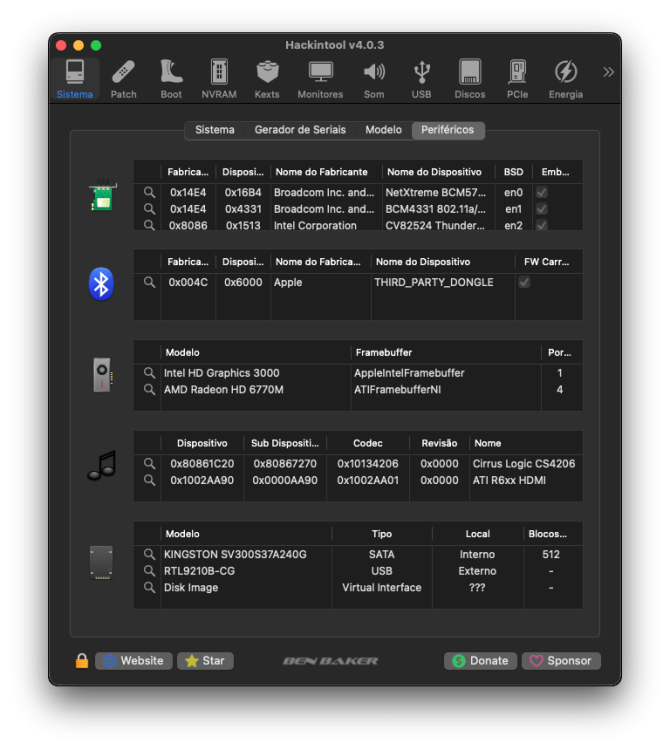Select the 0x8086 vendor ID cell
The width and height of the screenshot is (670, 750).
coord(188,225)
